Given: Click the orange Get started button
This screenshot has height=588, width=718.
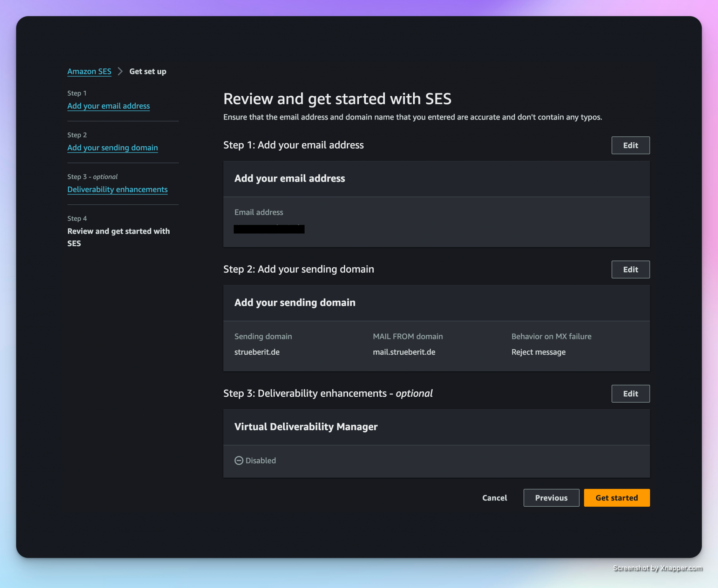Looking at the screenshot, I should pos(616,498).
